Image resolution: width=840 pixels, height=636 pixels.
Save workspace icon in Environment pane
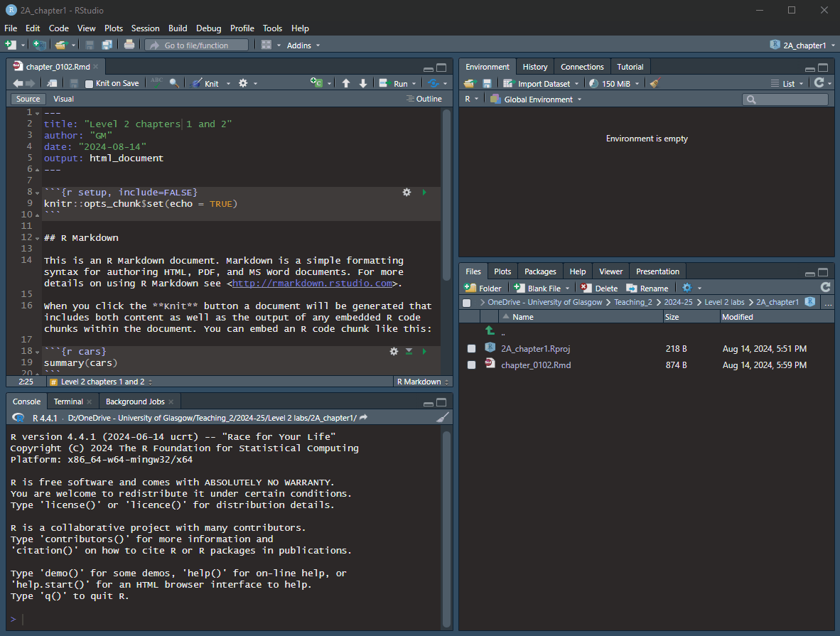coord(487,83)
